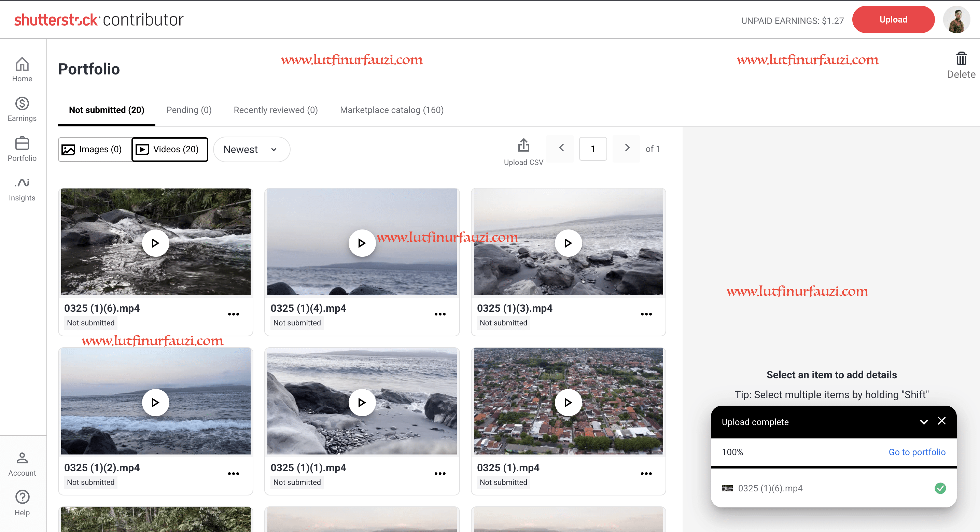
Task: Collapse the Upload complete panel chevron
Action: pos(923,422)
